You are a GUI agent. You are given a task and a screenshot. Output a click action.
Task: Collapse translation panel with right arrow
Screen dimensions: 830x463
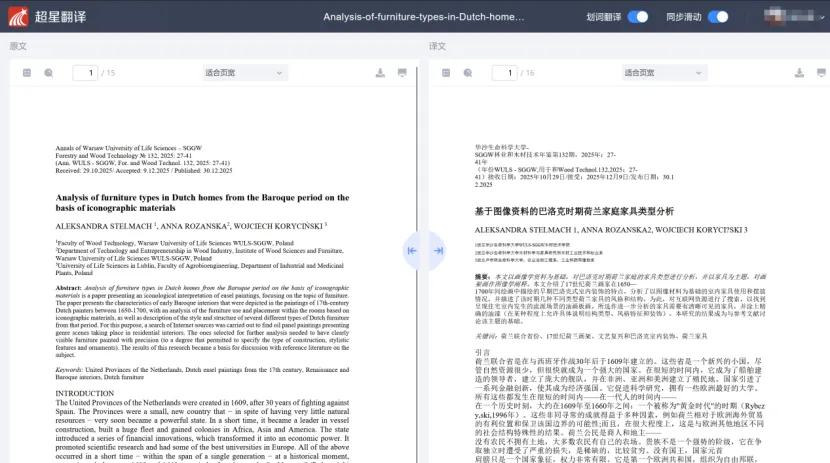(x=438, y=251)
